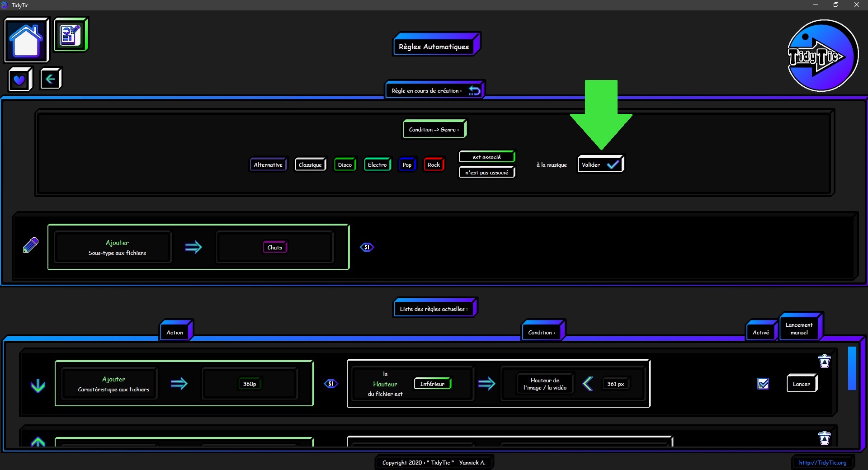The width and height of the screenshot is (868, 470).
Task: Delete the 360p rule with trash icon
Action: tap(825, 361)
